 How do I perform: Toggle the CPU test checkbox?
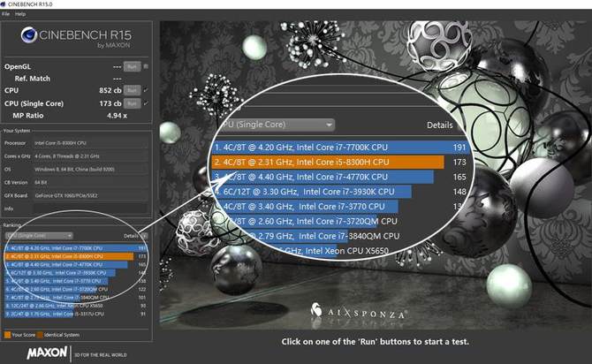click(146, 91)
